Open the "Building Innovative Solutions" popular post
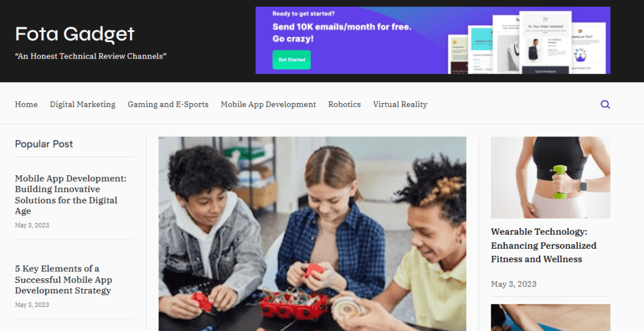The width and height of the screenshot is (644, 331). pos(70,195)
